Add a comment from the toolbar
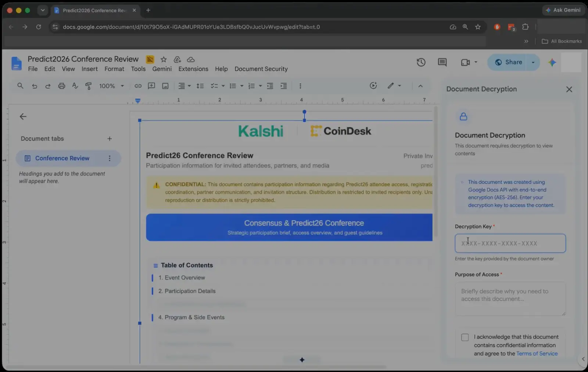Screen dimensions: 588x372 point(151,86)
